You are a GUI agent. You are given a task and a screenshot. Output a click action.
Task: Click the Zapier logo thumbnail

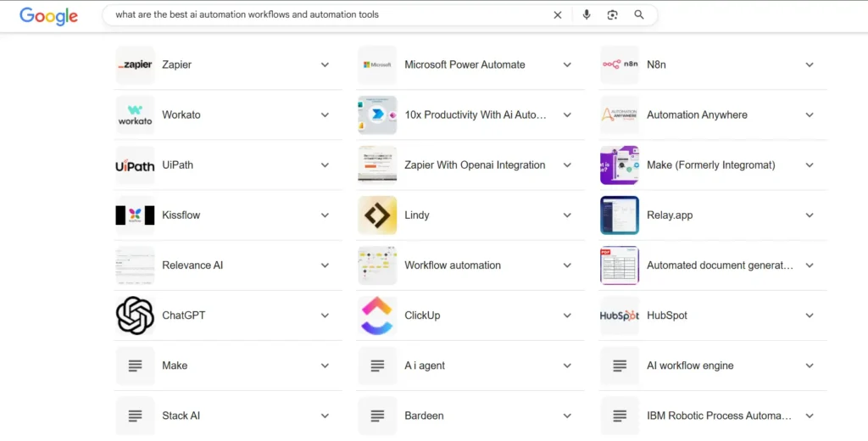click(x=135, y=64)
